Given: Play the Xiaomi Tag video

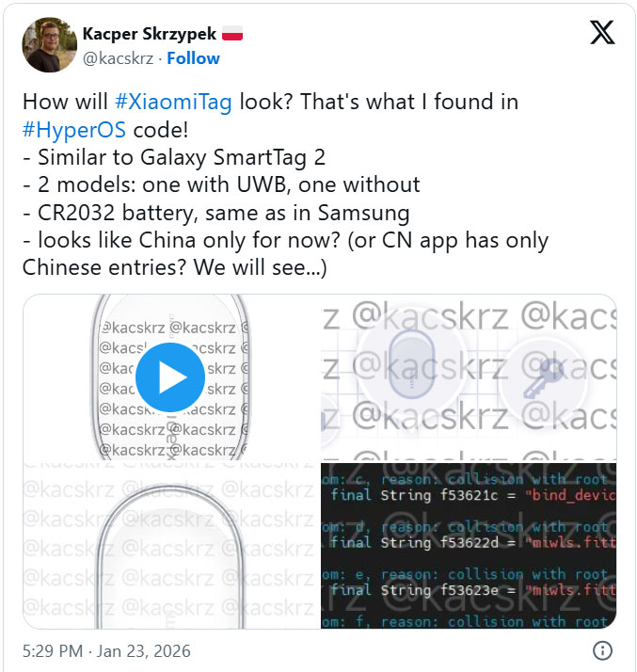Looking at the screenshot, I should pos(170,377).
